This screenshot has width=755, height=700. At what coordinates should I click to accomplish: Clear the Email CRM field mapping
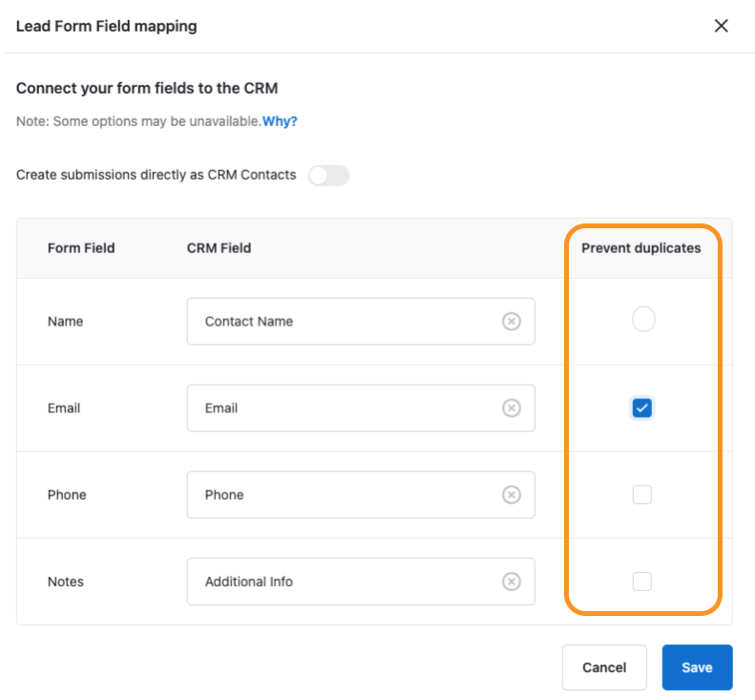pyautogui.click(x=512, y=409)
